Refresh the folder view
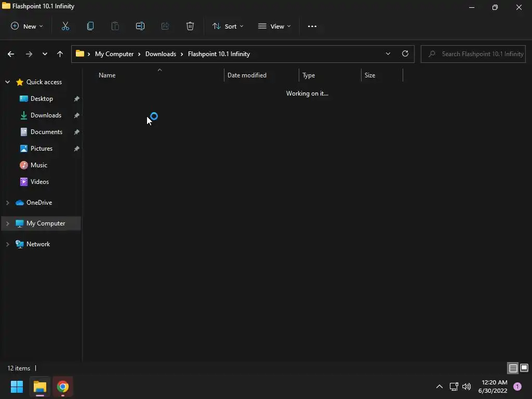The height and width of the screenshot is (399, 532). (405, 54)
